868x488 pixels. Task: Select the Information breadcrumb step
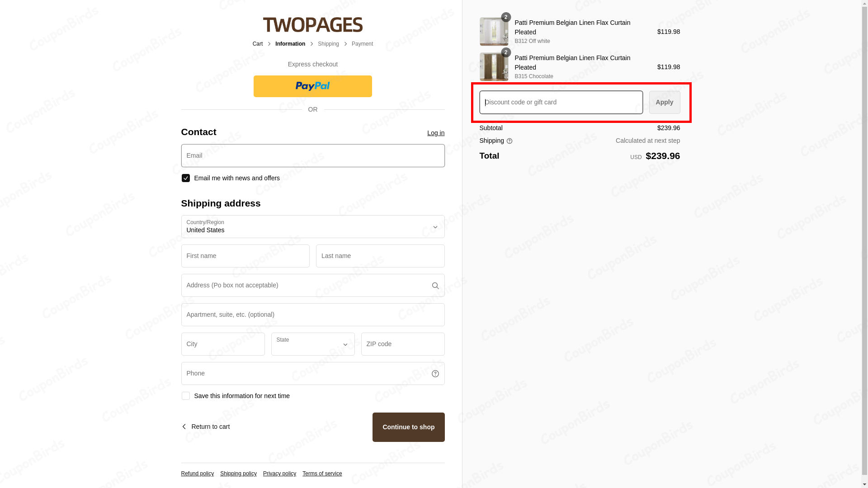click(x=290, y=44)
